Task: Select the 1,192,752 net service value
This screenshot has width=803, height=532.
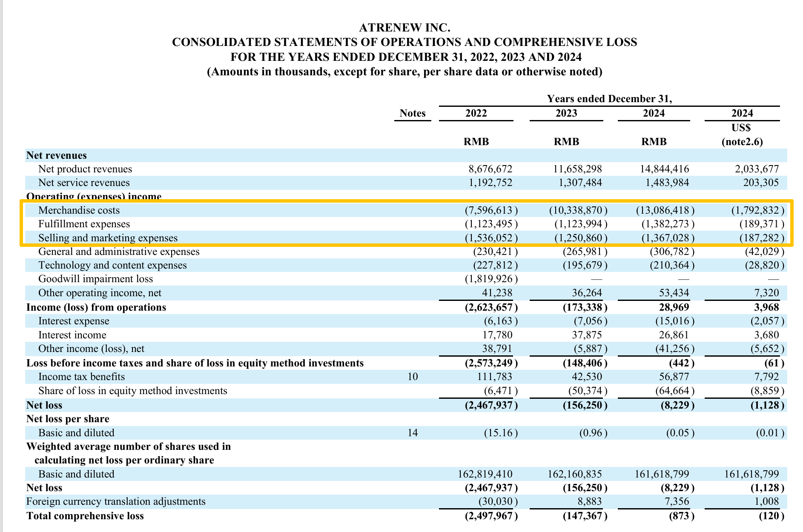Action: click(490, 183)
